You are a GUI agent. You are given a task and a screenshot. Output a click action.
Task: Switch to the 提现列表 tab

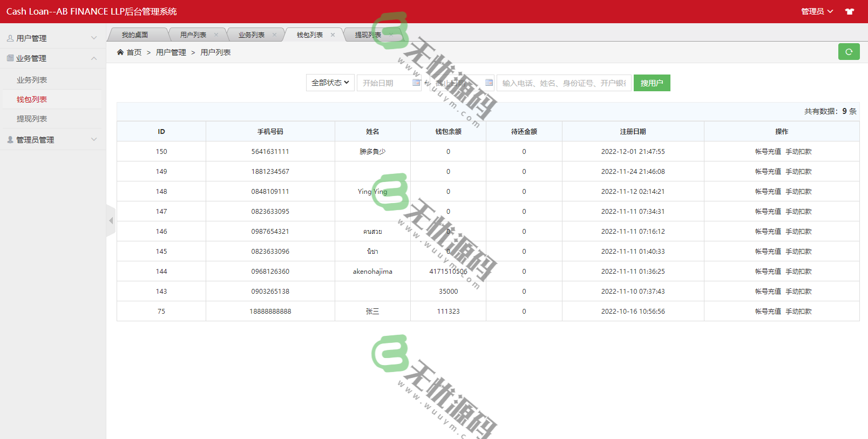[x=368, y=35]
